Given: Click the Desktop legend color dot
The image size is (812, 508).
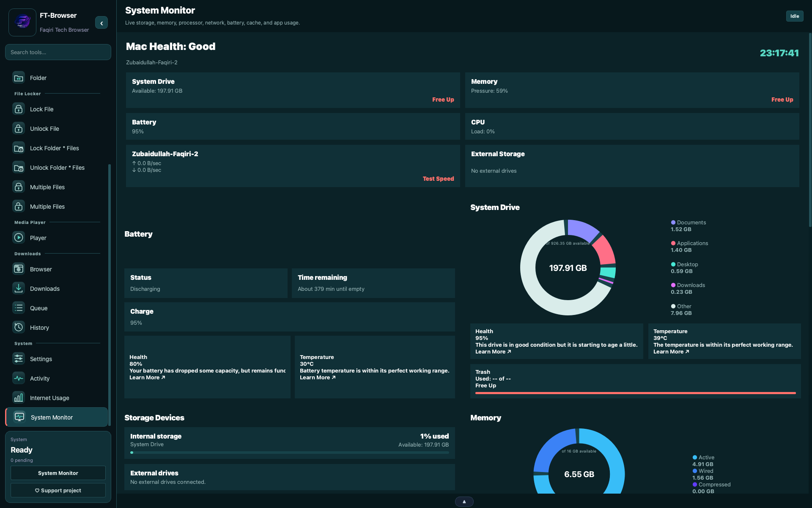Looking at the screenshot, I should coord(673,265).
